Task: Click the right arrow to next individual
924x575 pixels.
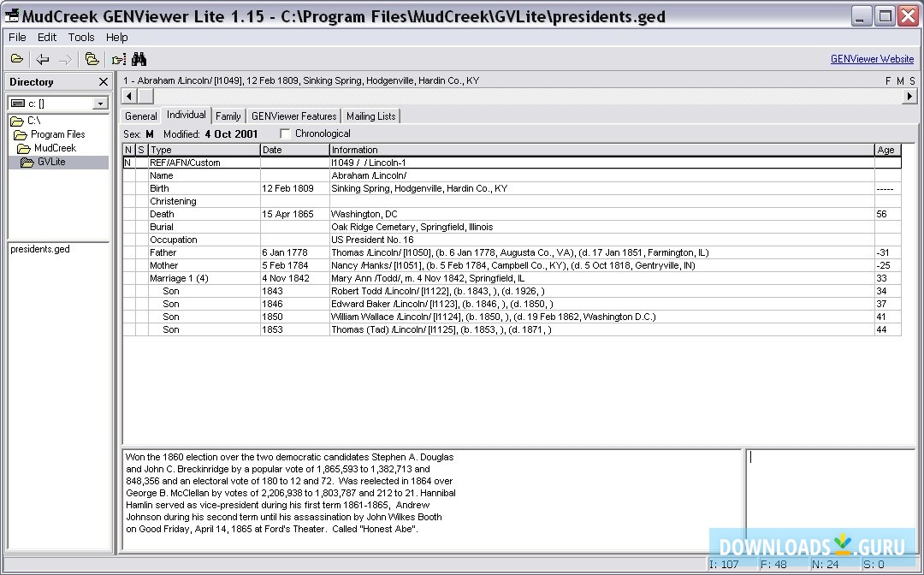Action: click(909, 96)
